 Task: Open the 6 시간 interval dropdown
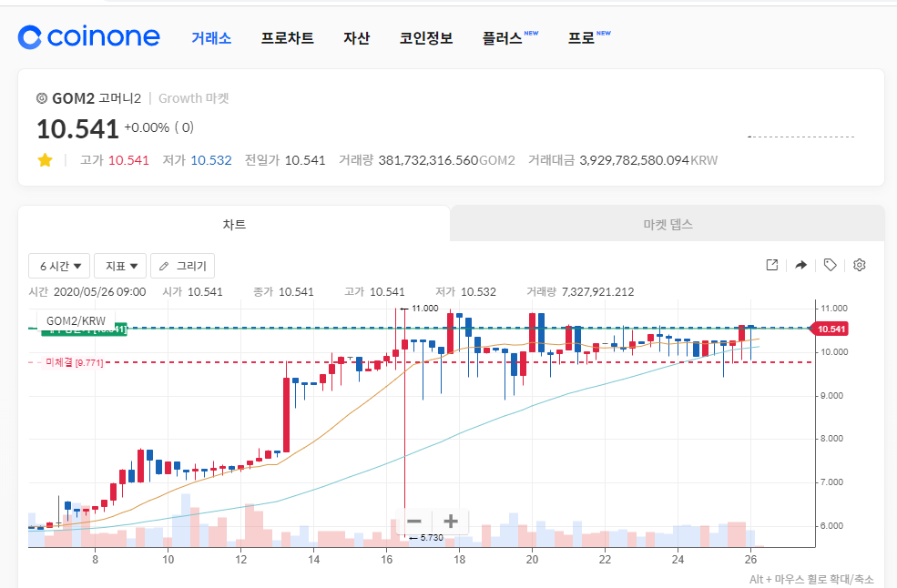(59, 266)
